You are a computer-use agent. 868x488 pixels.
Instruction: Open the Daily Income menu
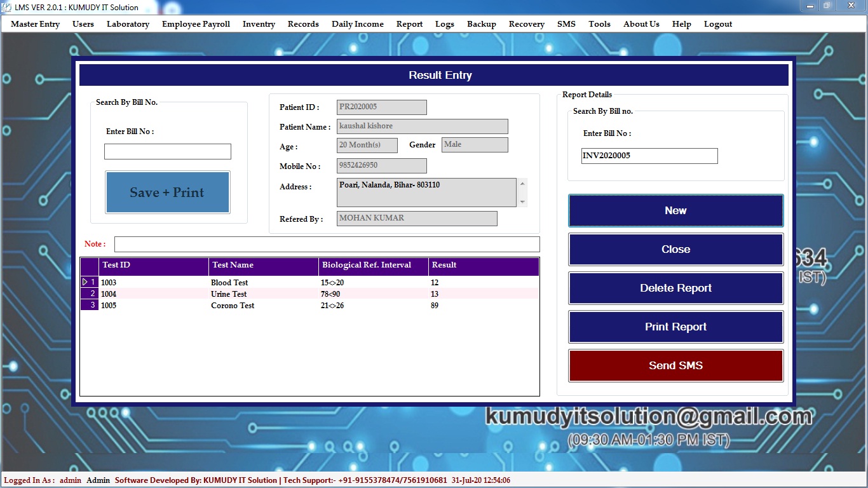[357, 24]
